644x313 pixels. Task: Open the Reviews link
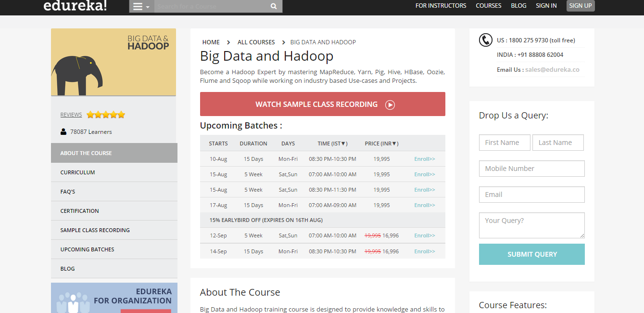pos(71,115)
